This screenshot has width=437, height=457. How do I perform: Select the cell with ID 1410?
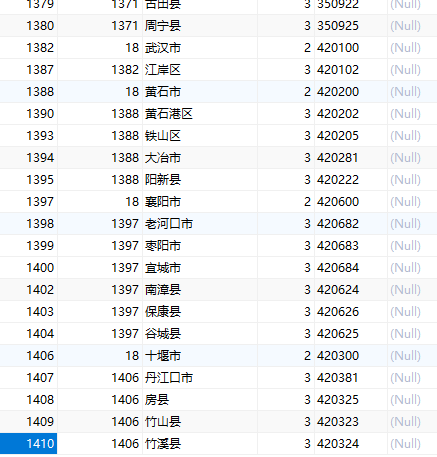(x=29, y=444)
